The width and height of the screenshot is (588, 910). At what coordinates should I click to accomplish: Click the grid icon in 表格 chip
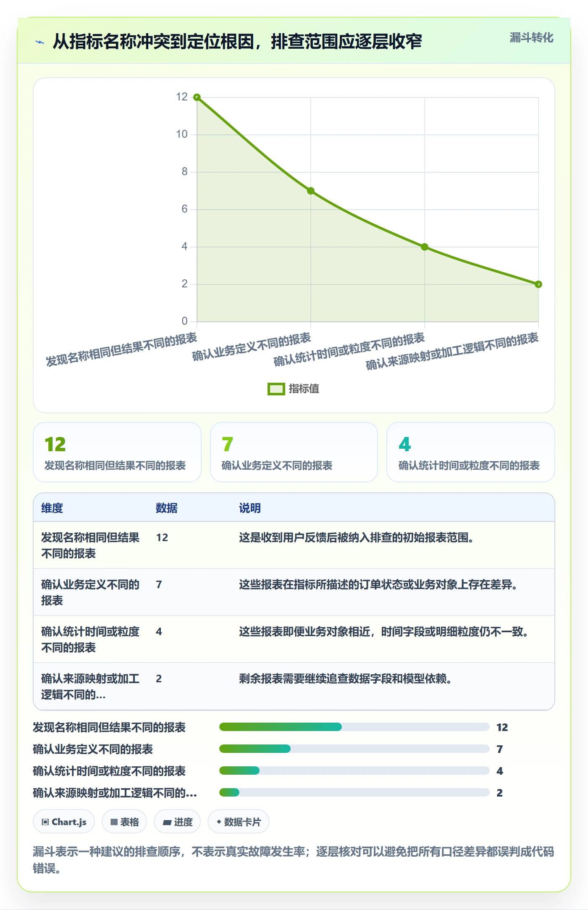114,822
